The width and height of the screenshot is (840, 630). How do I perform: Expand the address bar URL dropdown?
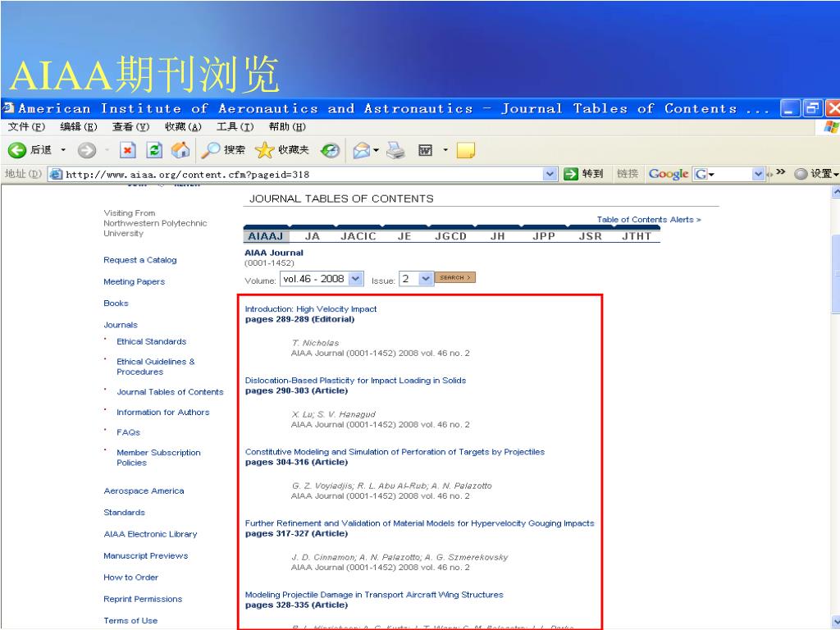tap(550, 174)
